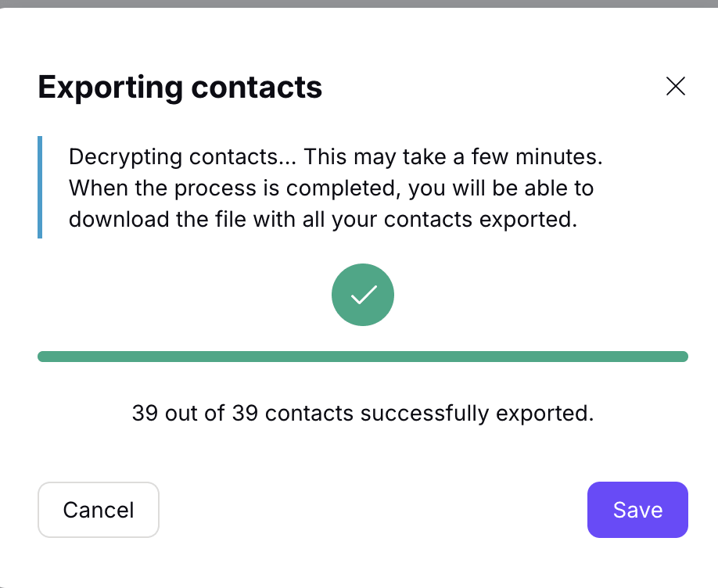
Task: Cancel the contacts export
Action: coord(99,510)
